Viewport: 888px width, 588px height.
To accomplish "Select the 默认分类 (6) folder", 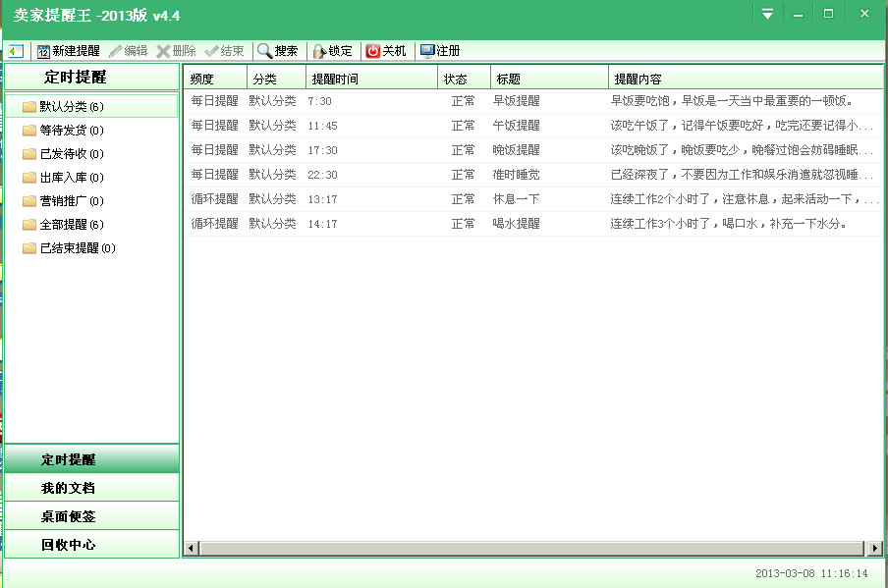I will pos(91,106).
